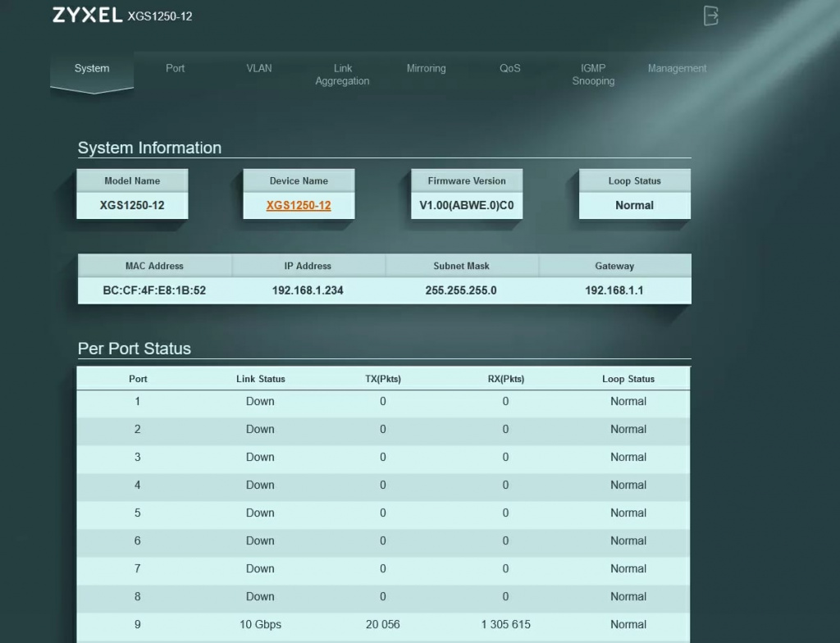
Task: Switch to the Port tab
Action: pyautogui.click(x=176, y=69)
